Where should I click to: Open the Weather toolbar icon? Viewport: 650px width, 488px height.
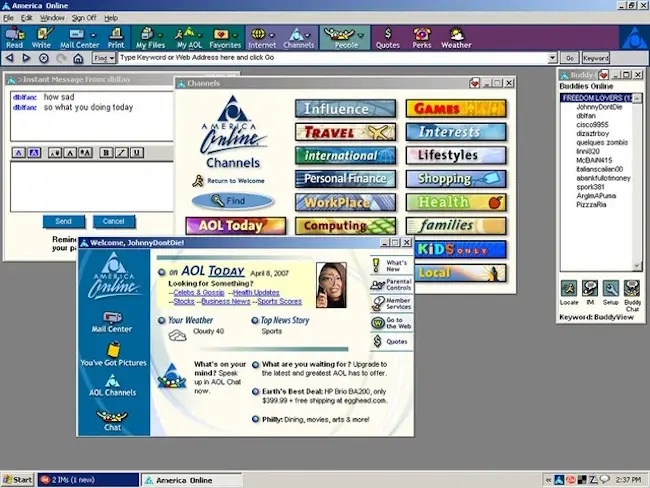[456, 38]
